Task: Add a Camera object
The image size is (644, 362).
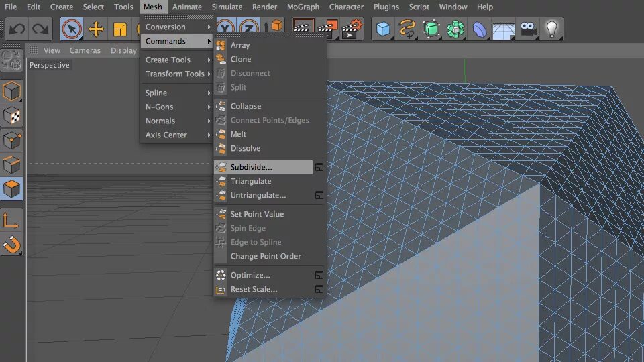Action: (528, 29)
